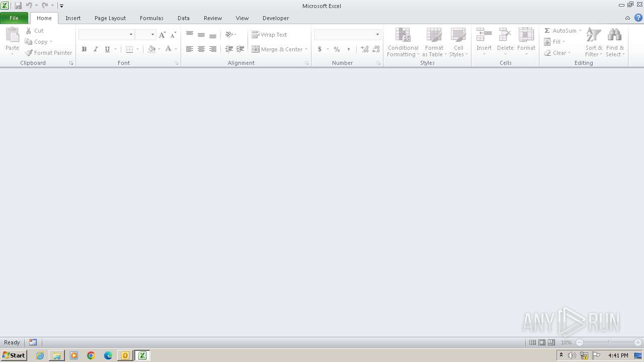Open the font name combo box
This screenshot has width=644, height=362.
(106, 35)
